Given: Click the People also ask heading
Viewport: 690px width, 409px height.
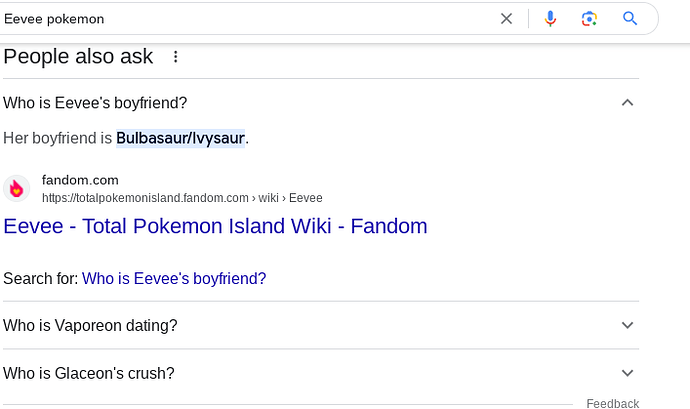Looking at the screenshot, I should pyautogui.click(x=78, y=56).
